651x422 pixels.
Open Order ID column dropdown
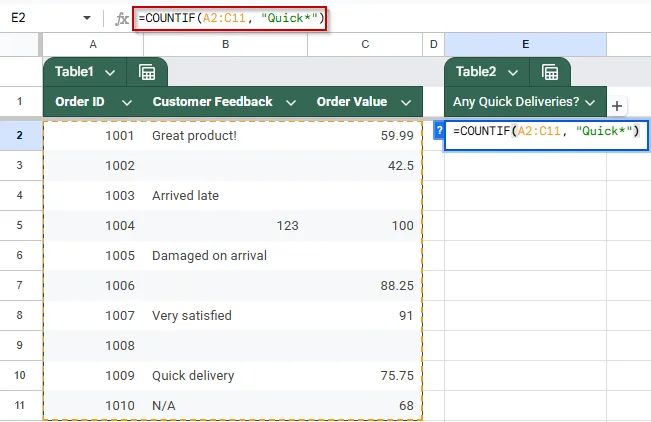(127, 102)
